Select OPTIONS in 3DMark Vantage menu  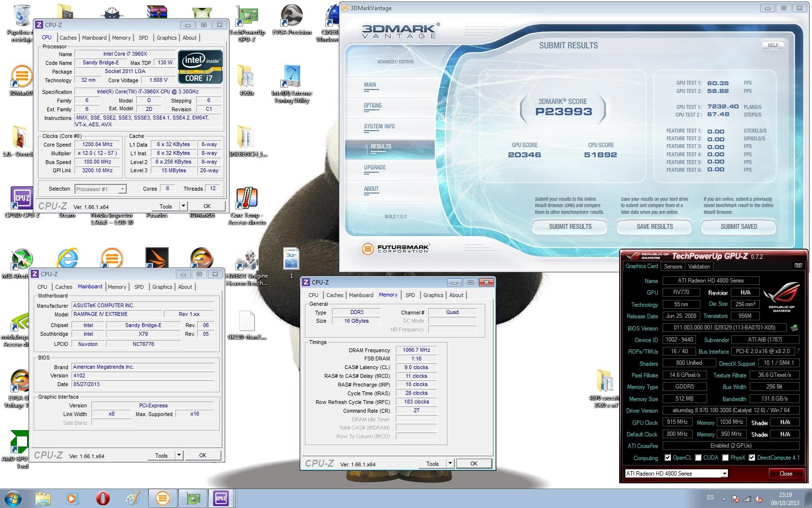pos(373,105)
